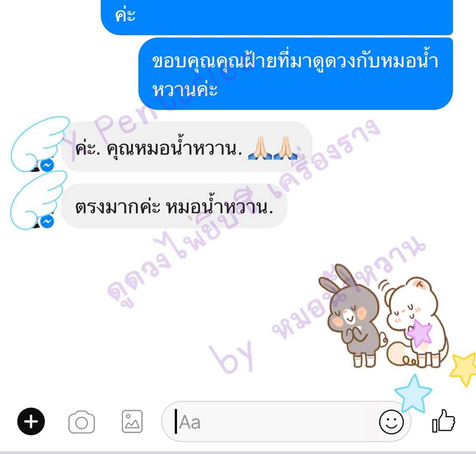This screenshot has width=476, height=454.
Task: Open the emoji smiley picker
Action: 391,422
